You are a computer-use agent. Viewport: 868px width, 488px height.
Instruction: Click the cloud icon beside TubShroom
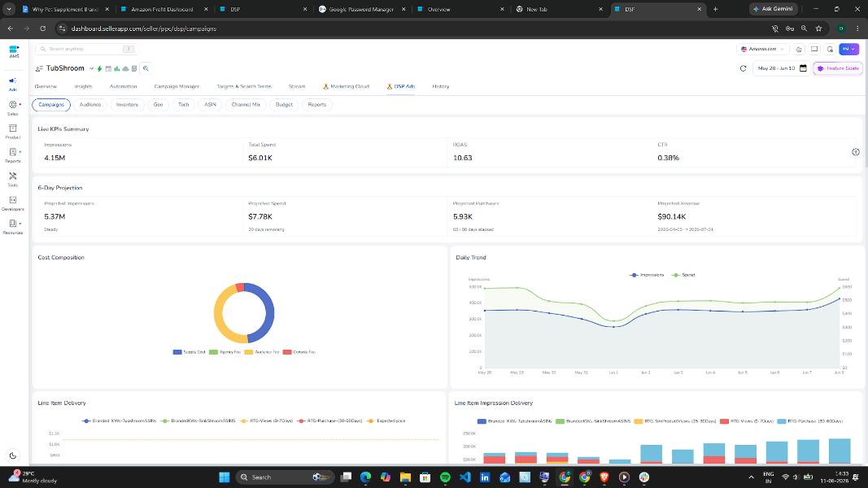(125, 68)
